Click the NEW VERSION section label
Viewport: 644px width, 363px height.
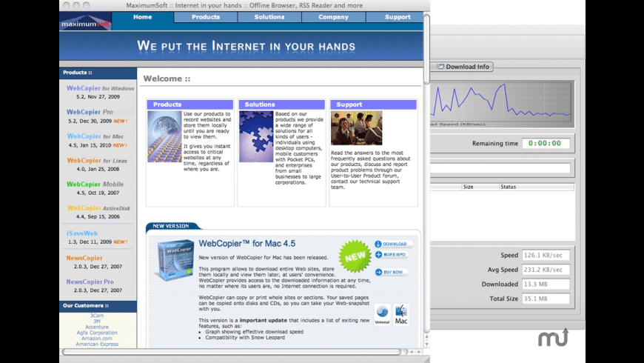coord(171,226)
